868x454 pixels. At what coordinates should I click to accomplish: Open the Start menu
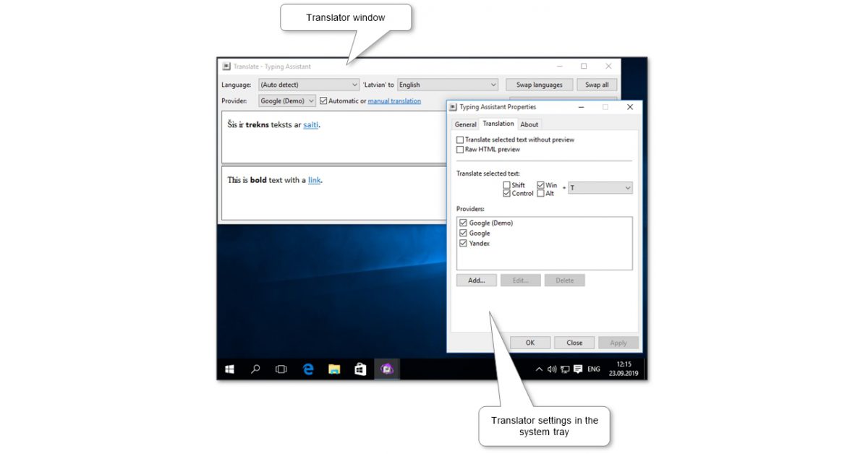(229, 369)
